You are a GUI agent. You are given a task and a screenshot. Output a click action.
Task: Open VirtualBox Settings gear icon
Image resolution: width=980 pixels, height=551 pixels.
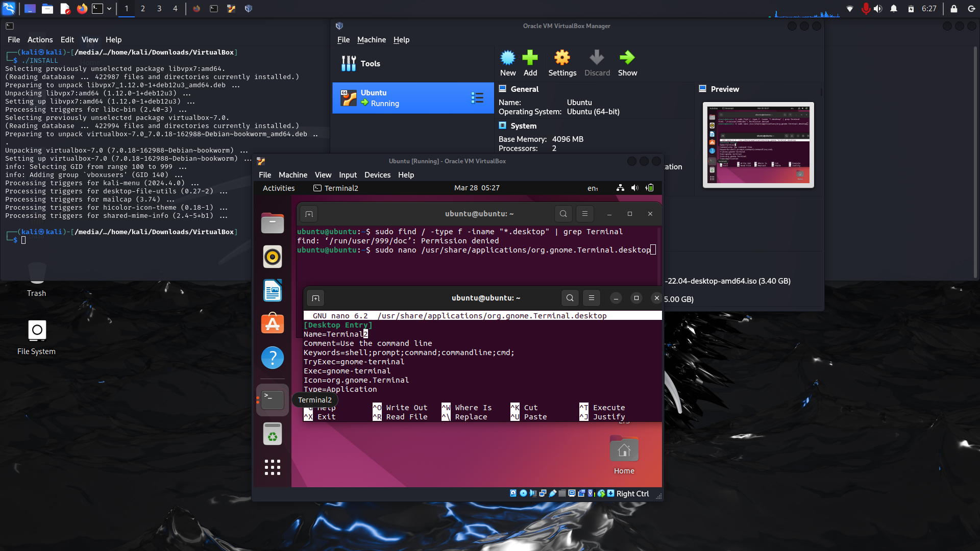pos(562,58)
